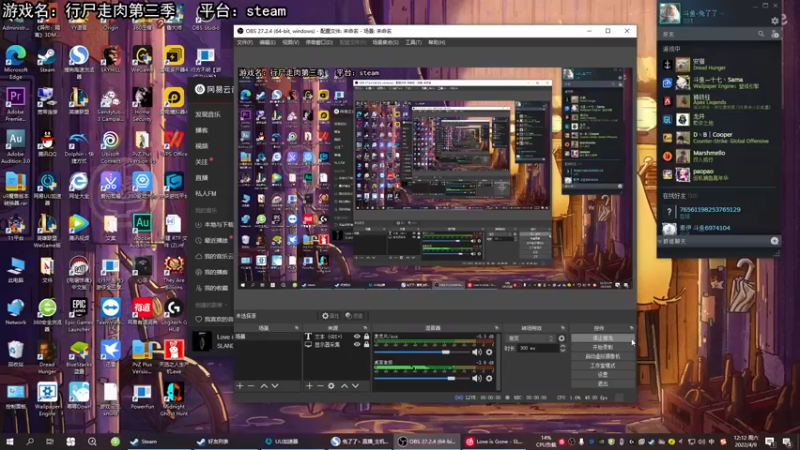Click the desktop audio volume slider
The width and height of the screenshot is (800, 450).
tap(421, 378)
